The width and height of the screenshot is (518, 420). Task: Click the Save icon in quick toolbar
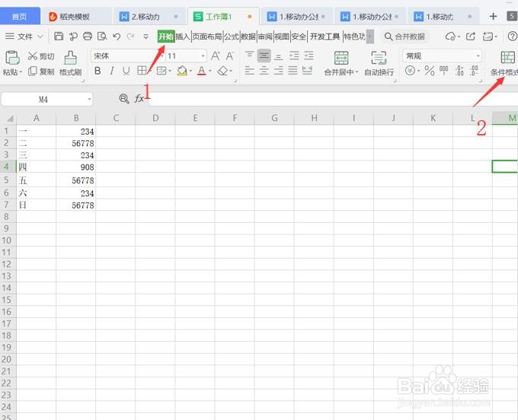(59, 37)
